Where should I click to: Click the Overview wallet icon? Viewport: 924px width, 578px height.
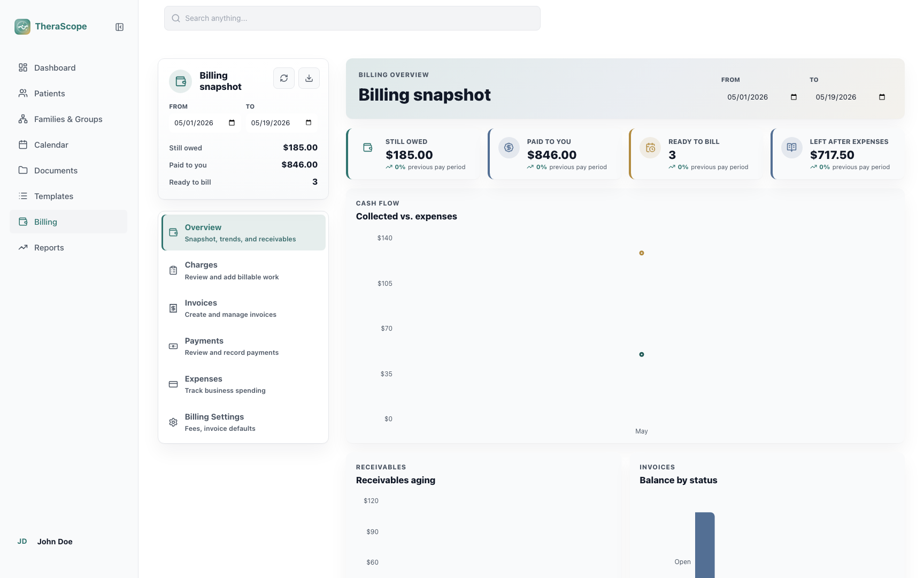coord(173,232)
